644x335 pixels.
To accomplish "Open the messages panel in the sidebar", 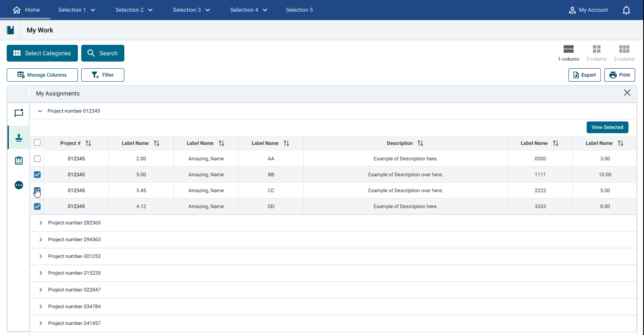I will click(x=18, y=113).
